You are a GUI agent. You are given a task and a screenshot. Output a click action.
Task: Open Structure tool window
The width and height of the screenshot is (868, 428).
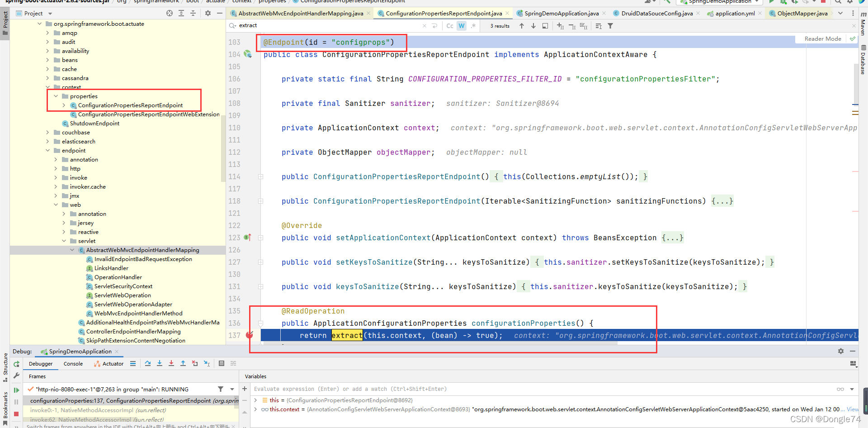point(5,366)
